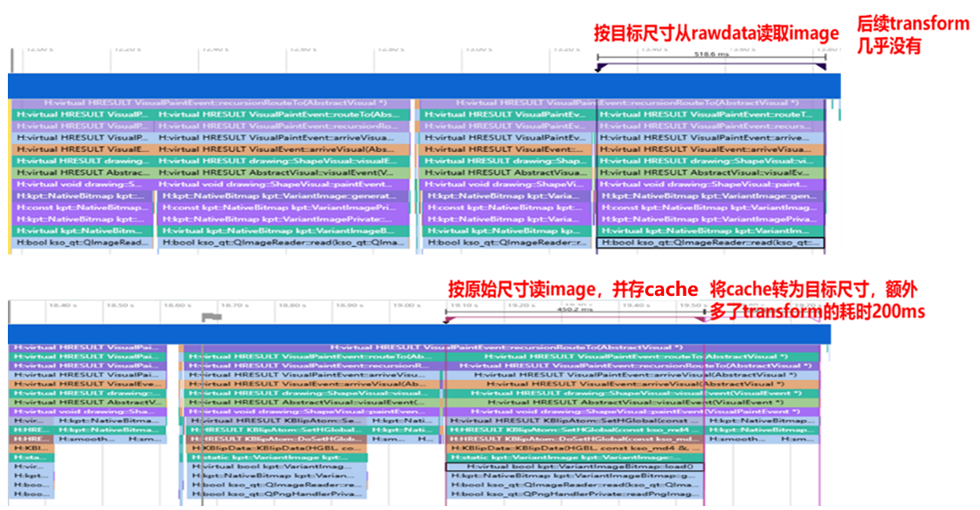Image resolution: width=980 pixels, height=510 pixels.
Task: Select the black-outlined QImageReader::read slice in upper trace
Action: [x=712, y=243]
